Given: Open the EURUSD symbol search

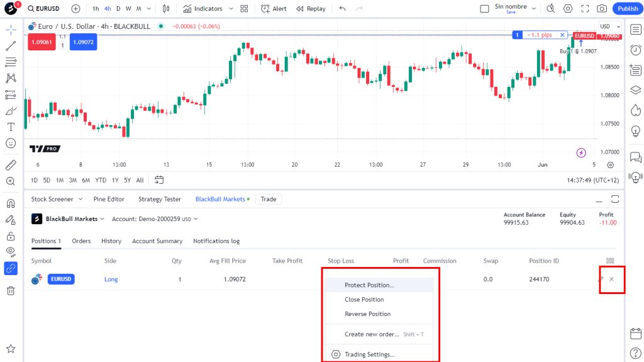Looking at the screenshot, I should tap(43, 9).
